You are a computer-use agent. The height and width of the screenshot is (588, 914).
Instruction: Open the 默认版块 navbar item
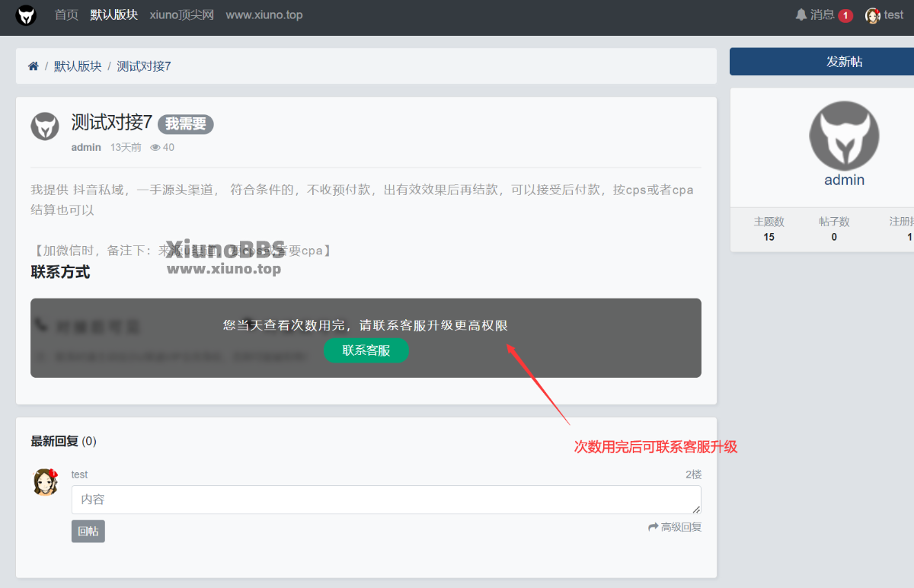[x=114, y=14]
